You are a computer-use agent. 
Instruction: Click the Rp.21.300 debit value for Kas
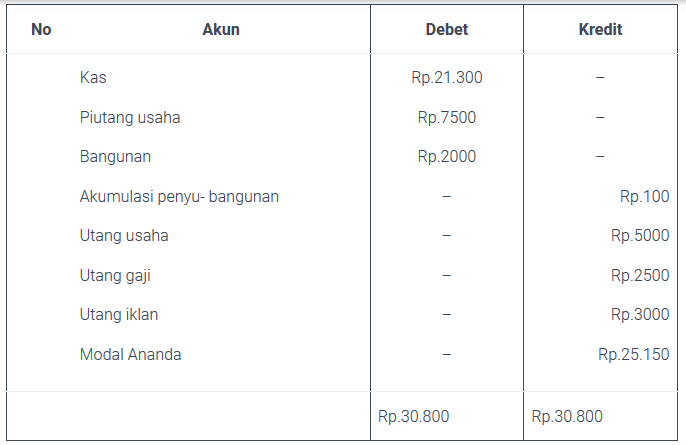pyautogui.click(x=446, y=77)
